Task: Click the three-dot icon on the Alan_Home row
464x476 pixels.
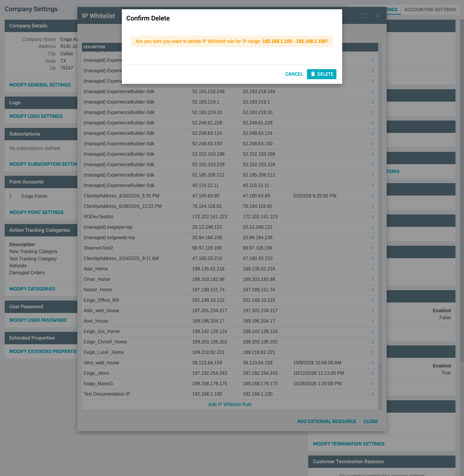Action: [372, 269]
